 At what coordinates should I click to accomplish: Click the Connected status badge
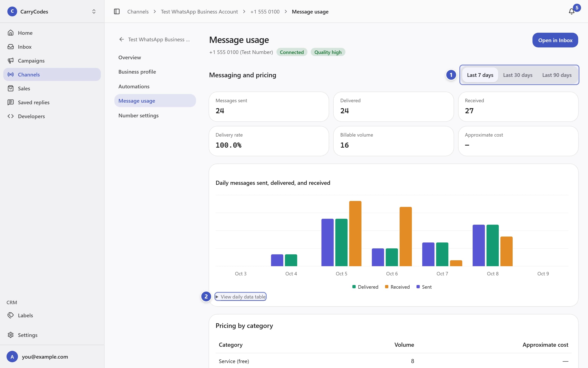[292, 52]
